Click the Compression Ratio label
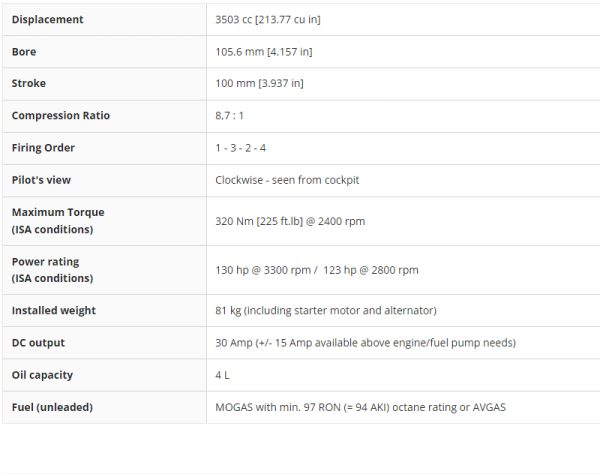Image resolution: width=600 pixels, height=474 pixels. click(61, 116)
